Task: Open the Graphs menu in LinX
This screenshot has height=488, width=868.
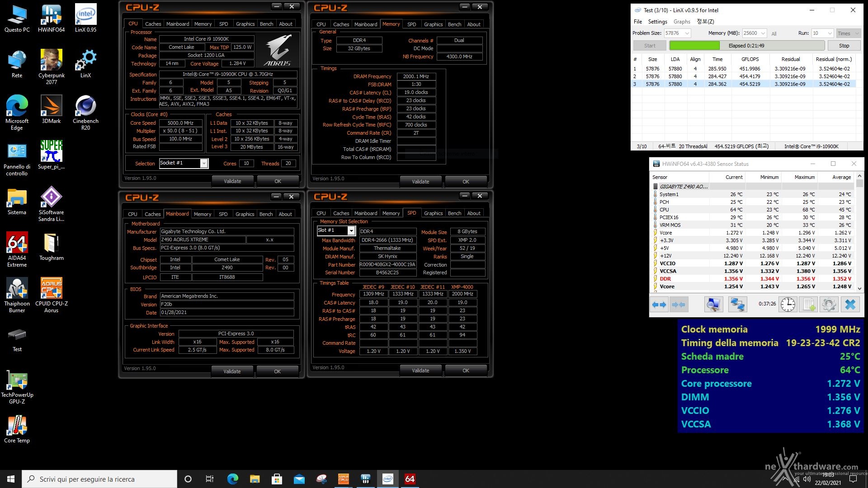Action: tap(682, 21)
